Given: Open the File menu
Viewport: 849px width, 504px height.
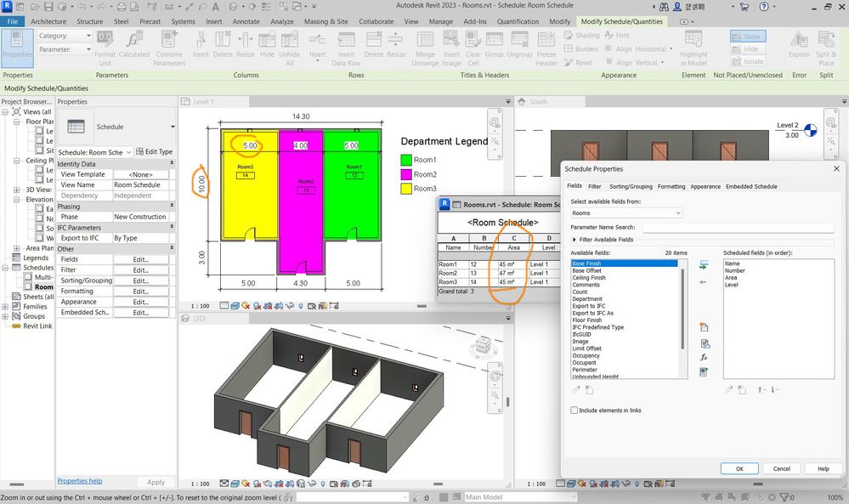Looking at the screenshot, I should [x=13, y=21].
